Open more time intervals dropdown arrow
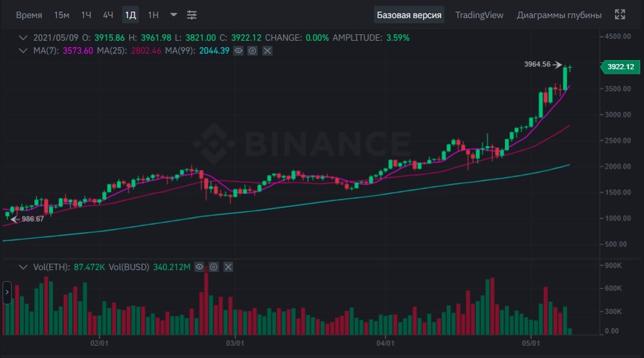 coord(174,15)
